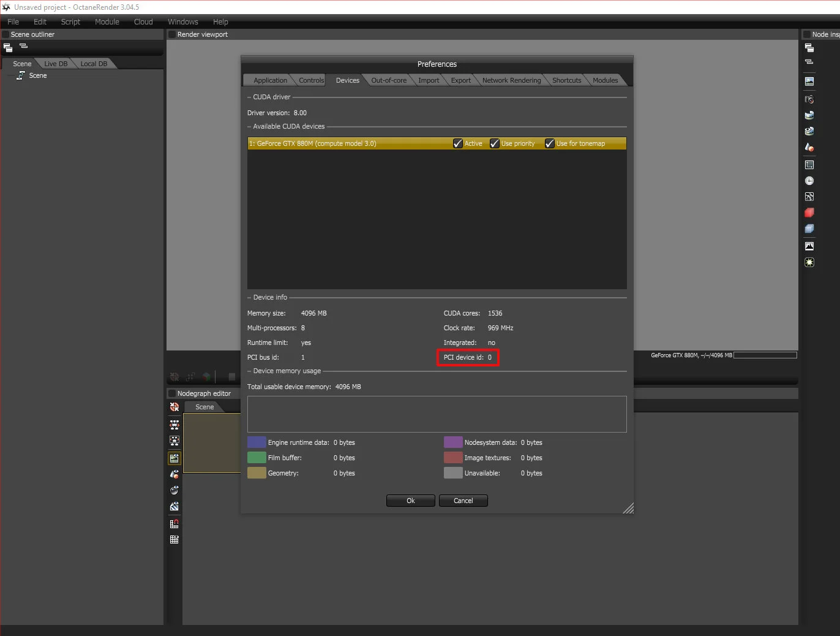Image resolution: width=840 pixels, height=636 pixels.
Task: Open camera settings icon in Node inspector
Action: (x=809, y=99)
